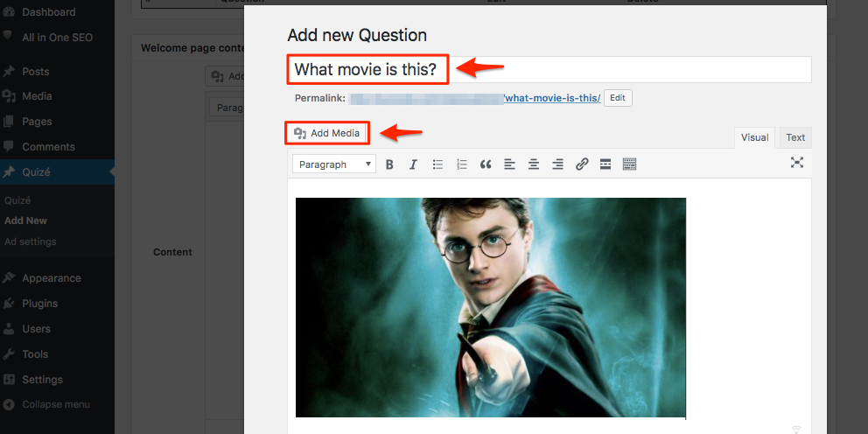The width and height of the screenshot is (868, 434).
Task: Switch to the Visual editor tab
Action: coord(754,138)
